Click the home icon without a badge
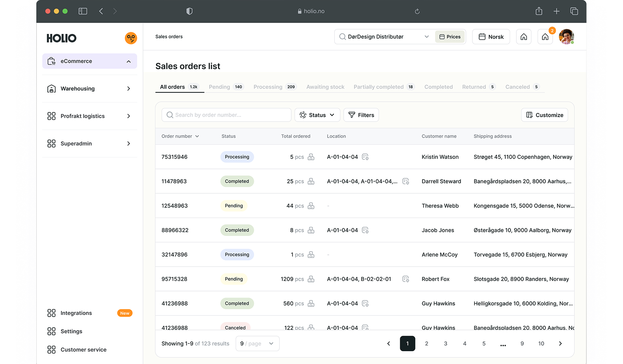The image size is (623, 364). point(523,37)
